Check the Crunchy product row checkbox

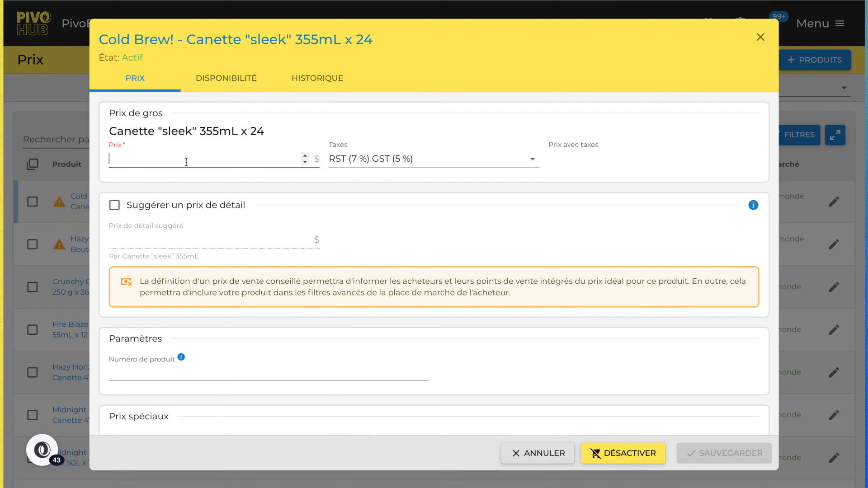[33, 287]
